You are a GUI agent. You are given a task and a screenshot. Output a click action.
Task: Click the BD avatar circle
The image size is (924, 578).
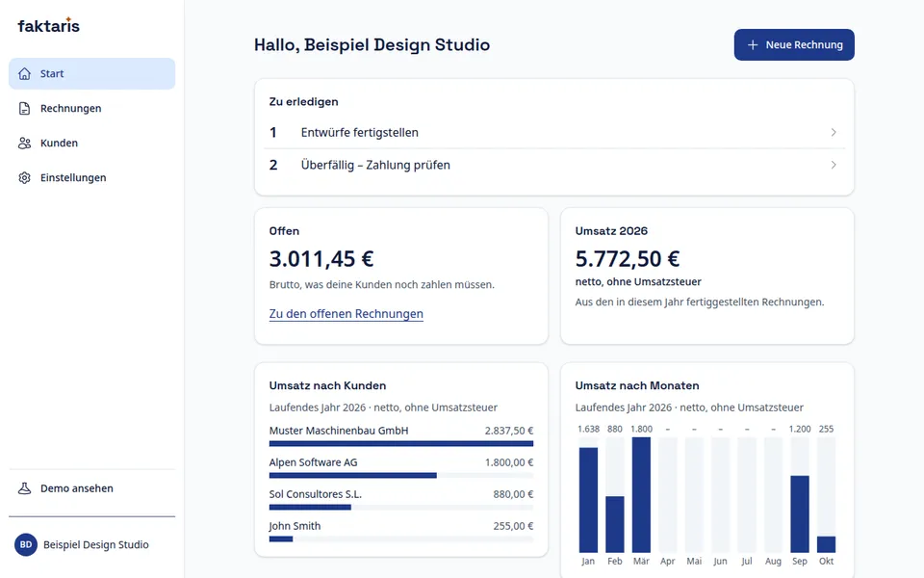(x=26, y=545)
